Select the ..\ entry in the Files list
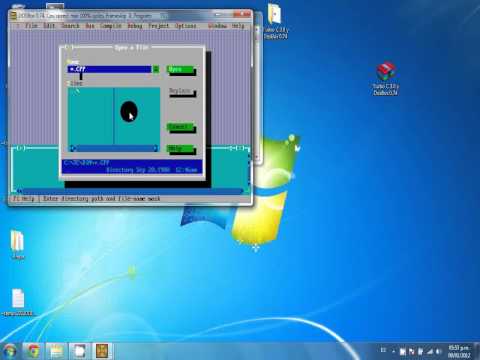480x360 pixels. pos(76,91)
